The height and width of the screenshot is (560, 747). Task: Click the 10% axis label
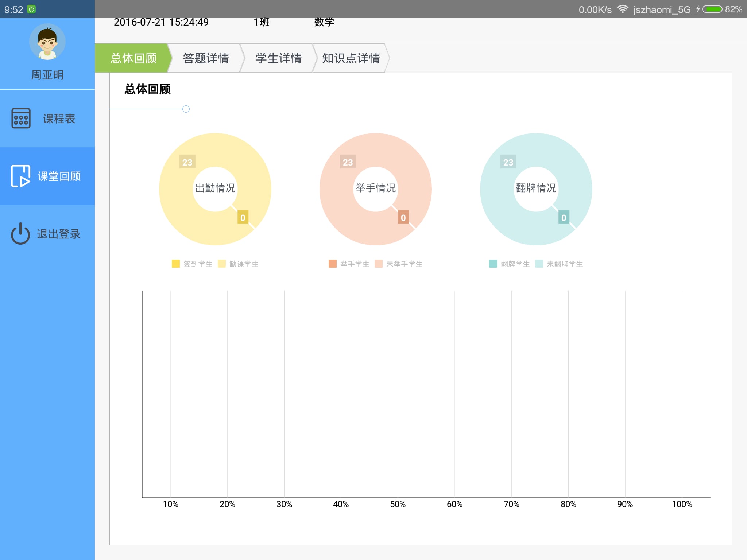(170, 504)
